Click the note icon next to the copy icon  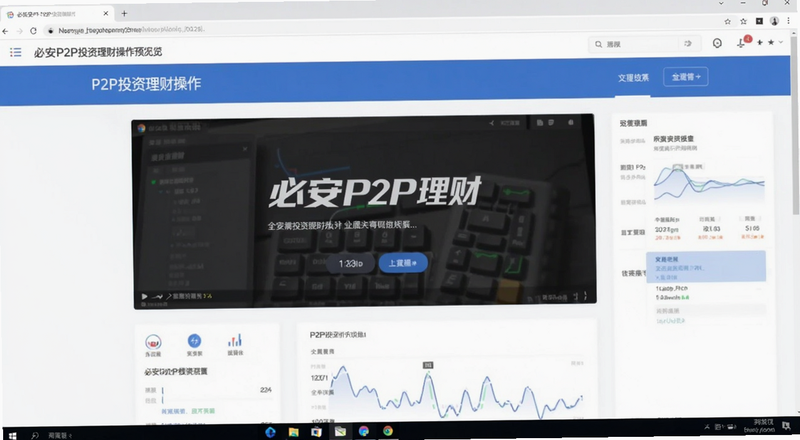[x=551, y=123]
